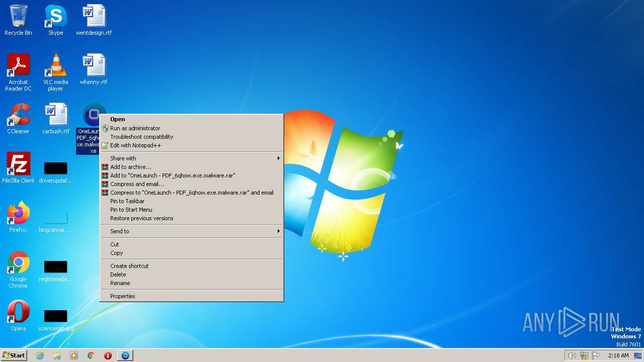
Task: Launch VLC media player shortcut
Action: [x=55, y=72]
